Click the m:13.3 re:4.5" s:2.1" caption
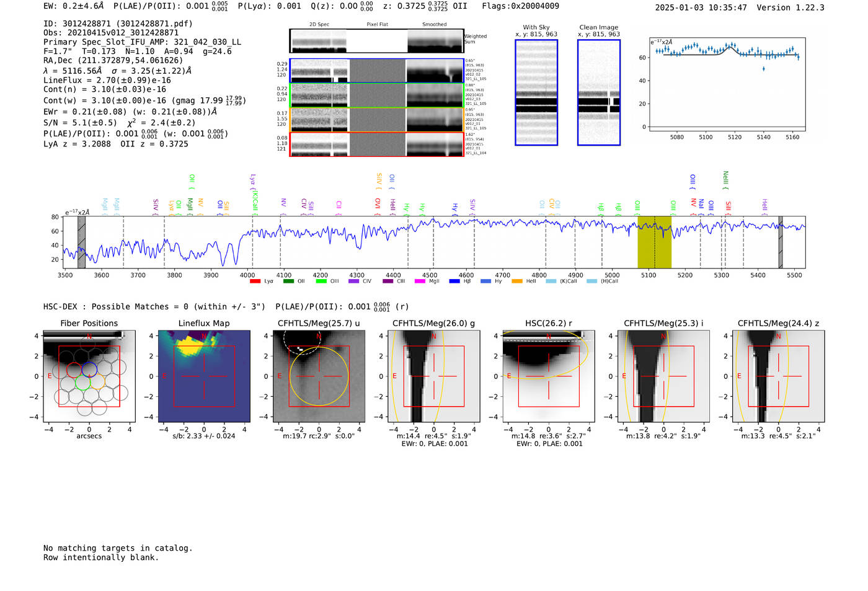 click(779, 436)
